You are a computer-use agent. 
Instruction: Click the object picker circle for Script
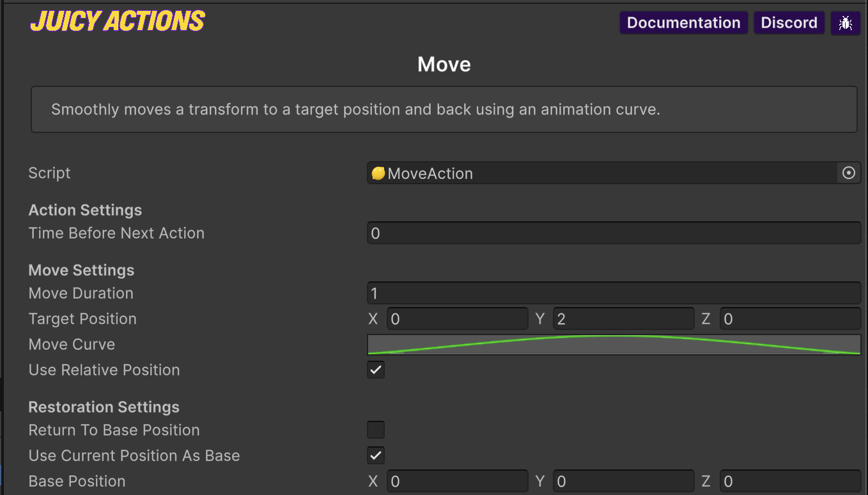pos(848,173)
